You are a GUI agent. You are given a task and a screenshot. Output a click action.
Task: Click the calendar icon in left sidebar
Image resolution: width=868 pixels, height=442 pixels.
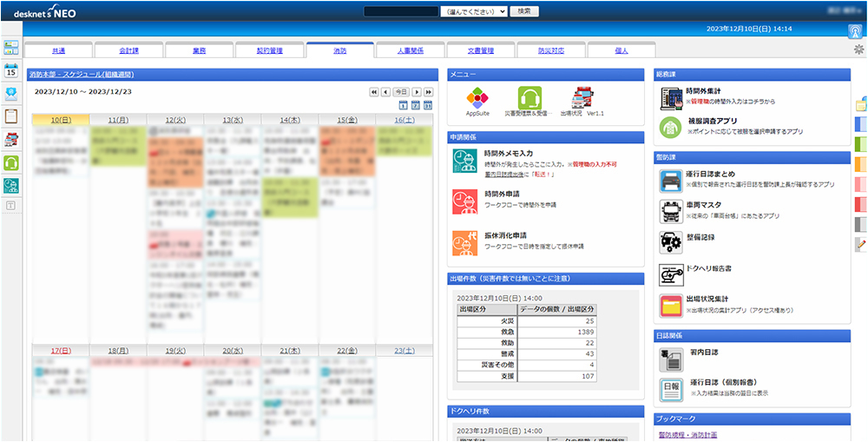click(x=11, y=71)
